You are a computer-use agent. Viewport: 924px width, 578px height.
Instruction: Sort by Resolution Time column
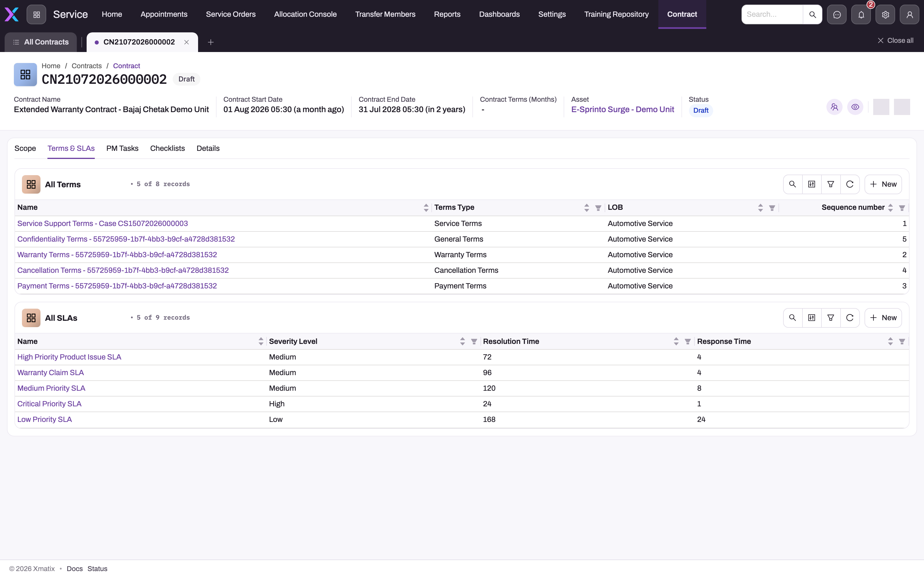(x=676, y=341)
